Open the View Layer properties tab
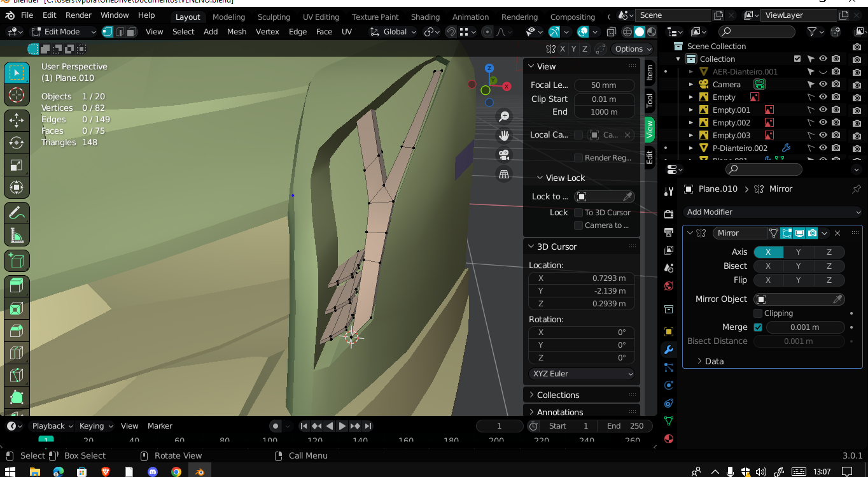 [x=669, y=250]
